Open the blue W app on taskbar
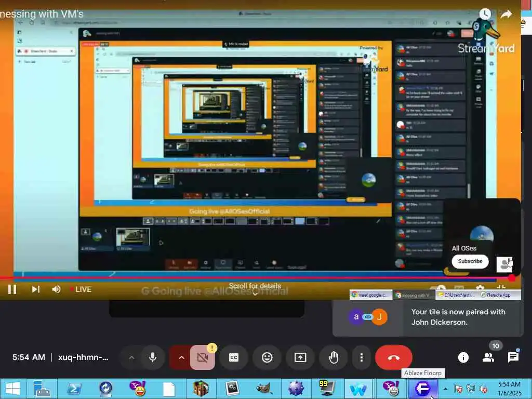This screenshot has width=532, height=399. pyautogui.click(x=358, y=389)
